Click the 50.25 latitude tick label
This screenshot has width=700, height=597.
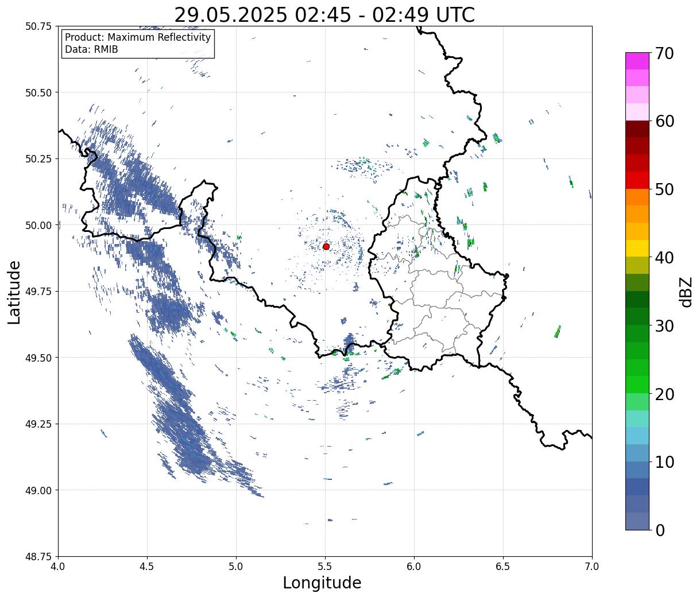(x=38, y=159)
